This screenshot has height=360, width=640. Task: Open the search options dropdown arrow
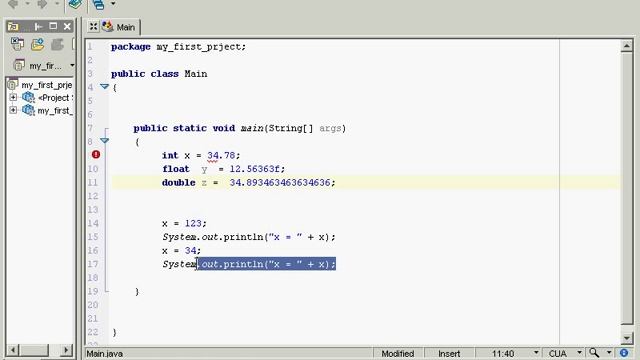point(609,352)
